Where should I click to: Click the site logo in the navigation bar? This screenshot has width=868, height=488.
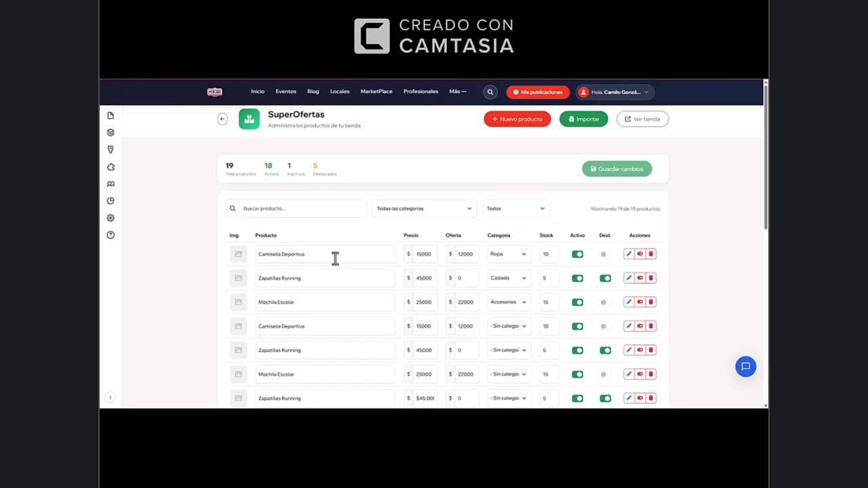(x=215, y=91)
